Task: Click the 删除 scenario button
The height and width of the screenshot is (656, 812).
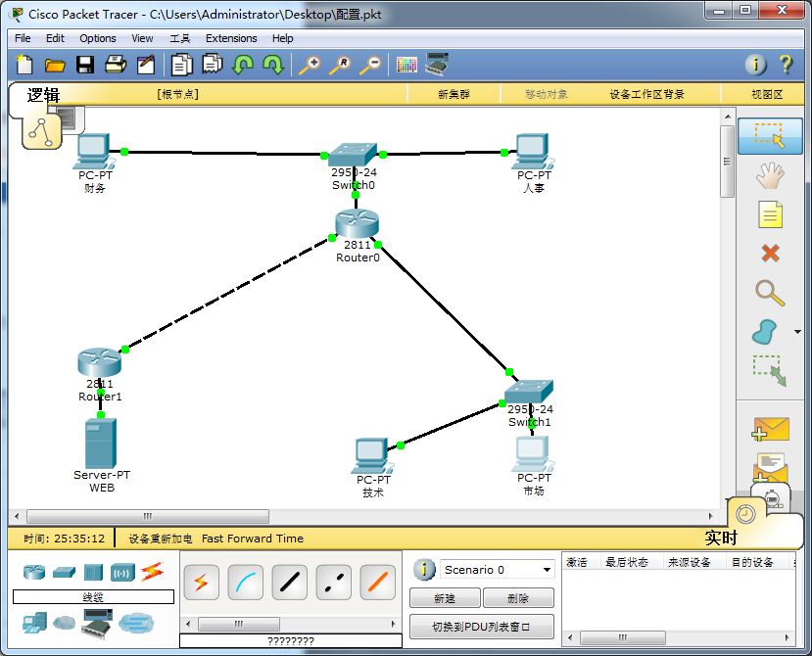Action: pyautogui.click(x=518, y=598)
